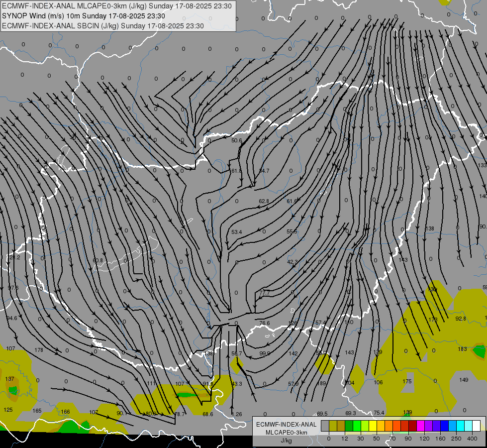Click map value 43.3
The image size is (487, 448).
pyautogui.click(x=237, y=384)
